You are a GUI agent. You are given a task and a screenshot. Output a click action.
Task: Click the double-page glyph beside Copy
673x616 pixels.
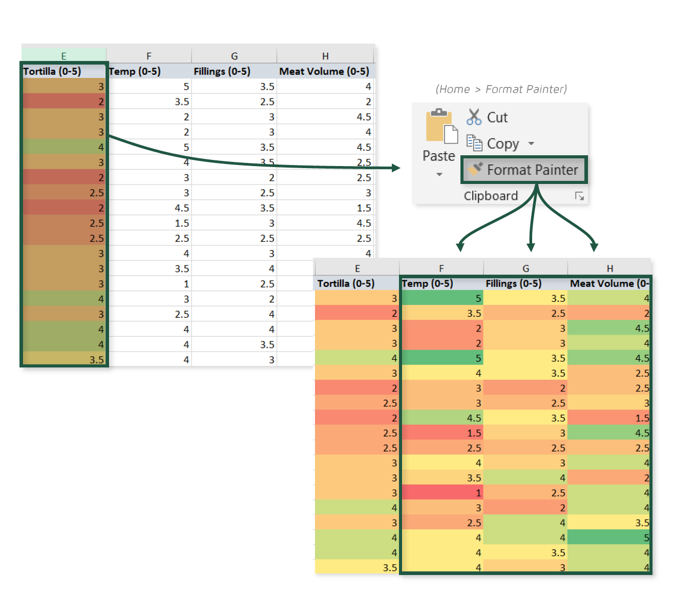(x=474, y=143)
